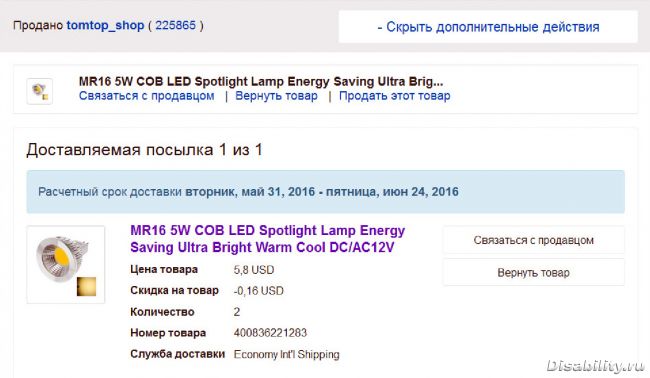Click the top "Вернуть товар" link
Image resolution: width=650 pixels, height=378 pixels.
(276, 96)
